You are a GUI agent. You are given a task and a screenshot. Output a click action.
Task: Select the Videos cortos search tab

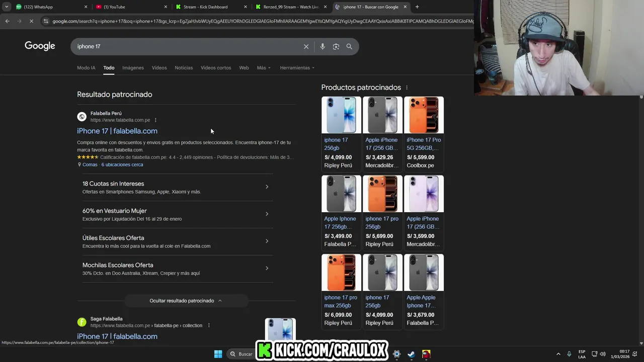click(216, 68)
